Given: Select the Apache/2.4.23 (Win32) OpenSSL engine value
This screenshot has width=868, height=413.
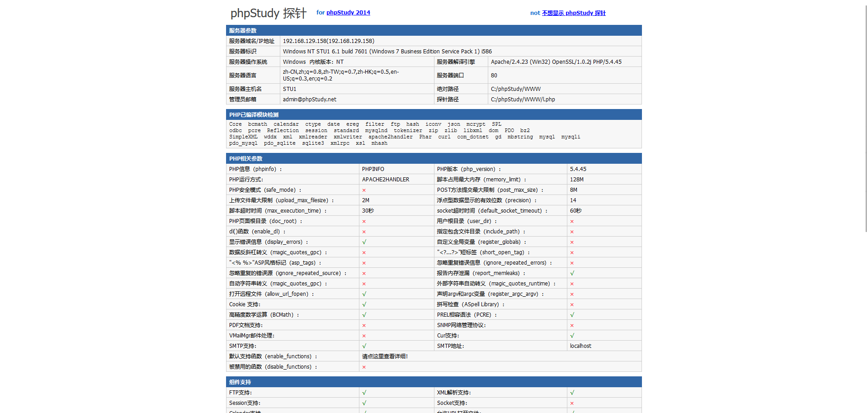Looking at the screenshot, I should [556, 62].
